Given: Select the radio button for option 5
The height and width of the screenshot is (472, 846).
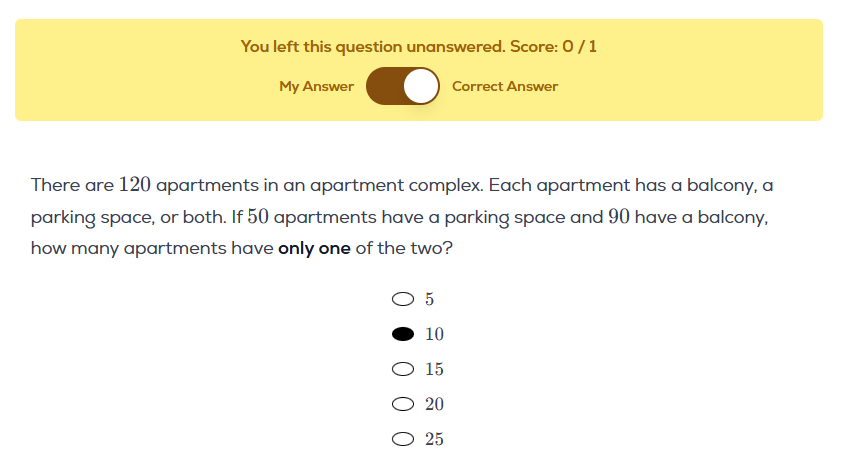Looking at the screenshot, I should click(x=403, y=299).
